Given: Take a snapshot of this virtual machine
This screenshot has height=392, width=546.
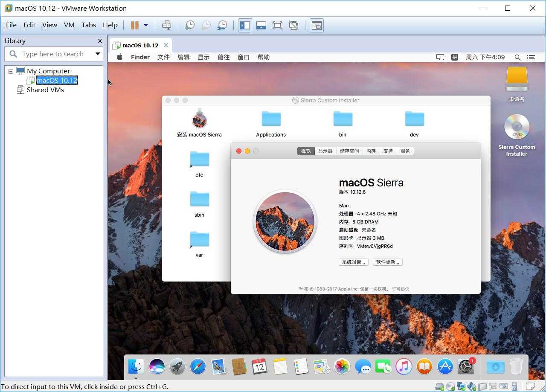Looking at the screenshot, I should tap(189, 25).
